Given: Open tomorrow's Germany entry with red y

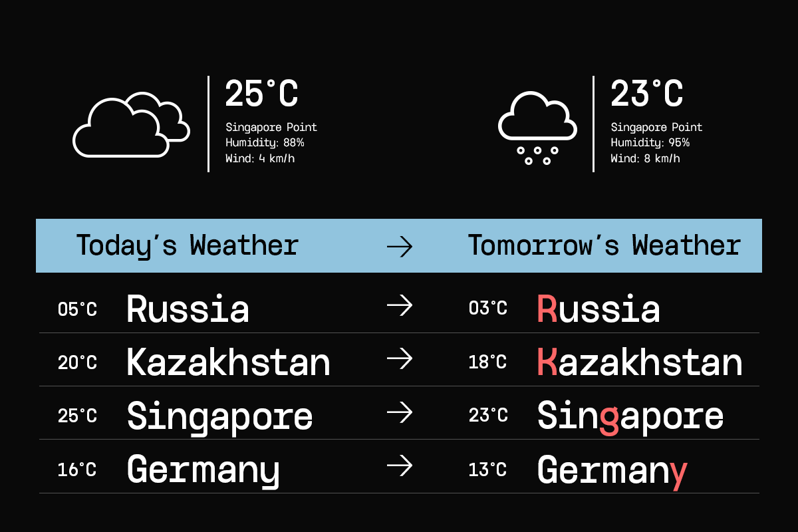Looking at the screenshot, I should [612, 470].
